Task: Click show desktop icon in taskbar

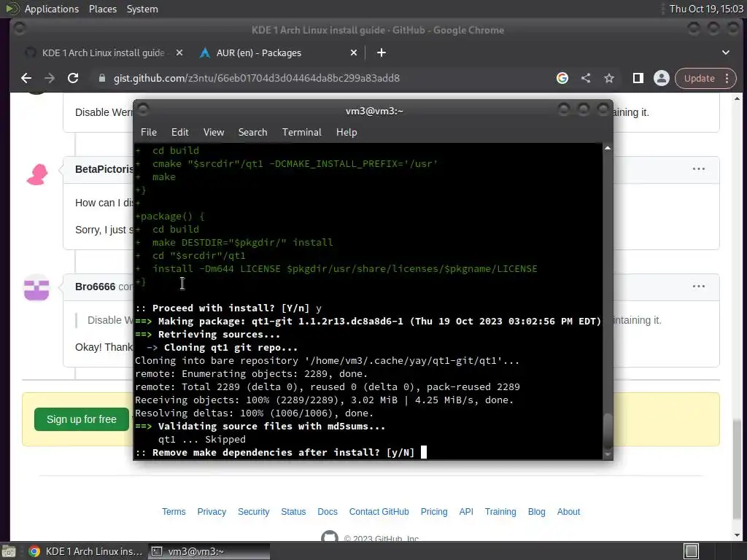Action: (x=9, y=551)
